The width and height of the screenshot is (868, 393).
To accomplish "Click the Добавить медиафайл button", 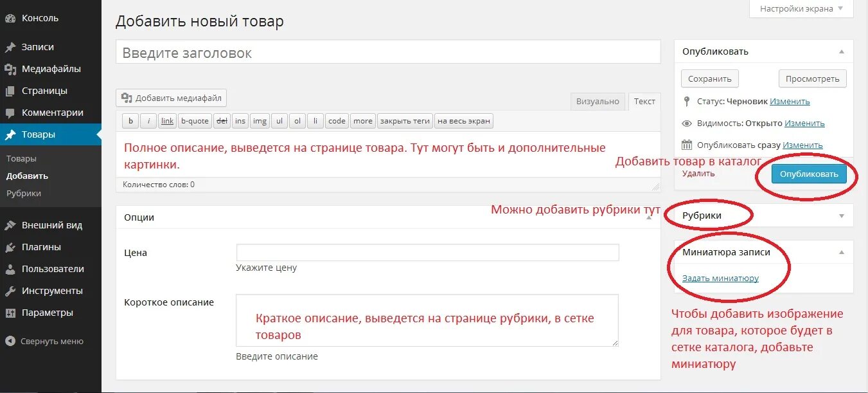I will pyautogui.click(x=172, y=98).
